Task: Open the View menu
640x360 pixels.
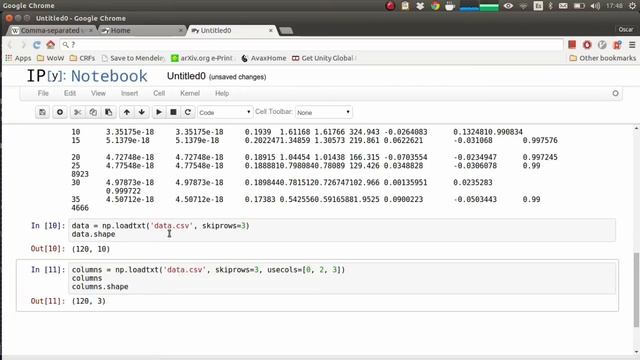Action: (x=98, y=93)
